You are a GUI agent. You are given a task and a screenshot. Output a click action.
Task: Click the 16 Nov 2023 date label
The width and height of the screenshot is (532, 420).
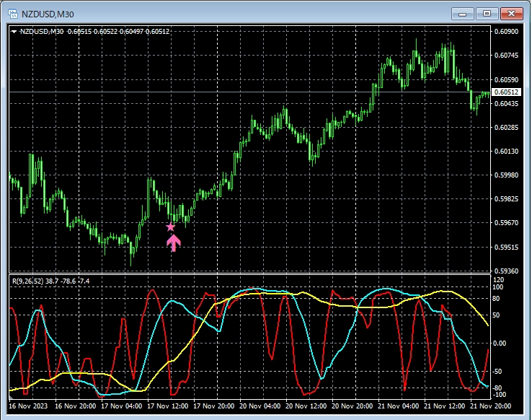29,406
